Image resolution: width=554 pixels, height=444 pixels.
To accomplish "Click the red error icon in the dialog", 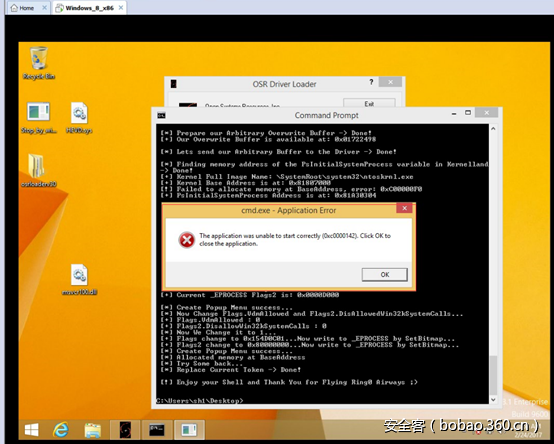I will [x=187, y=240].
